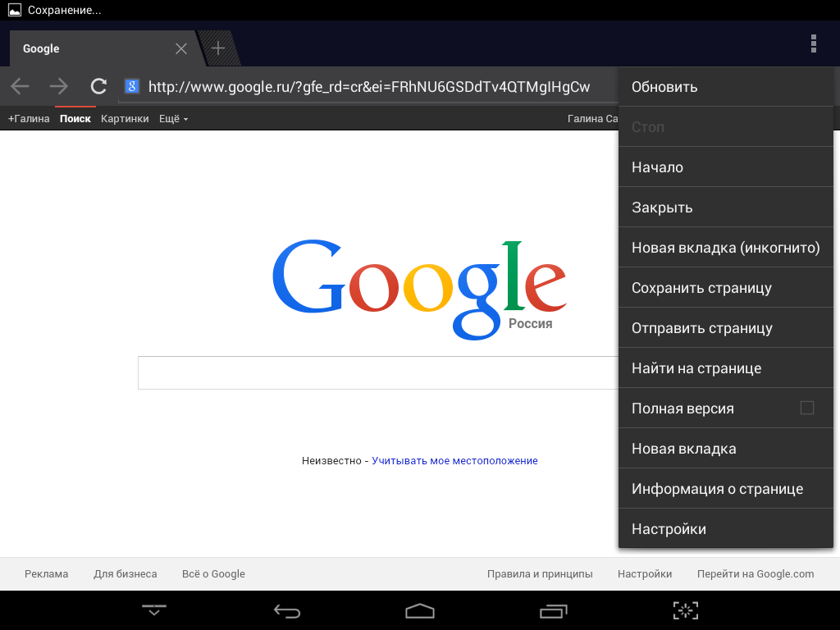840x630 pixels.
Task: Open Картинки in Google top bar
Action: (x=125, y=119)
